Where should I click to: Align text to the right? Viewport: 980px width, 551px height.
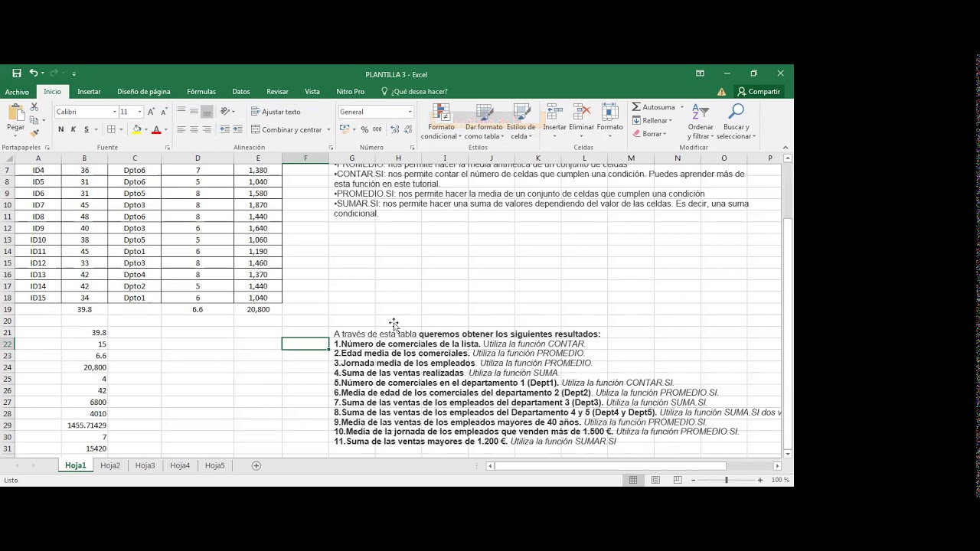(x=206, y=129)
